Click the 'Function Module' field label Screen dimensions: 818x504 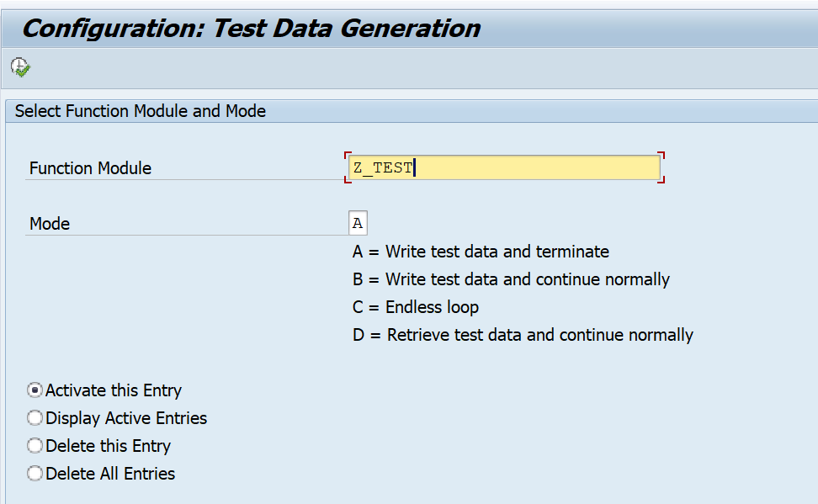pyautogui.click(x=90, y=168)
